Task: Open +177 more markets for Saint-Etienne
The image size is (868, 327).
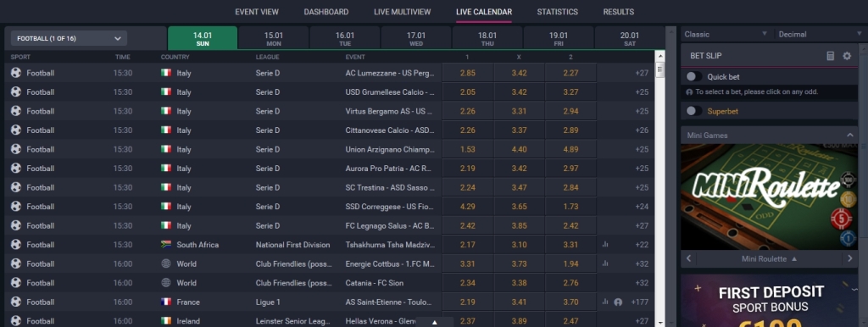Action: pyautogui.click(x=639, y=302)
